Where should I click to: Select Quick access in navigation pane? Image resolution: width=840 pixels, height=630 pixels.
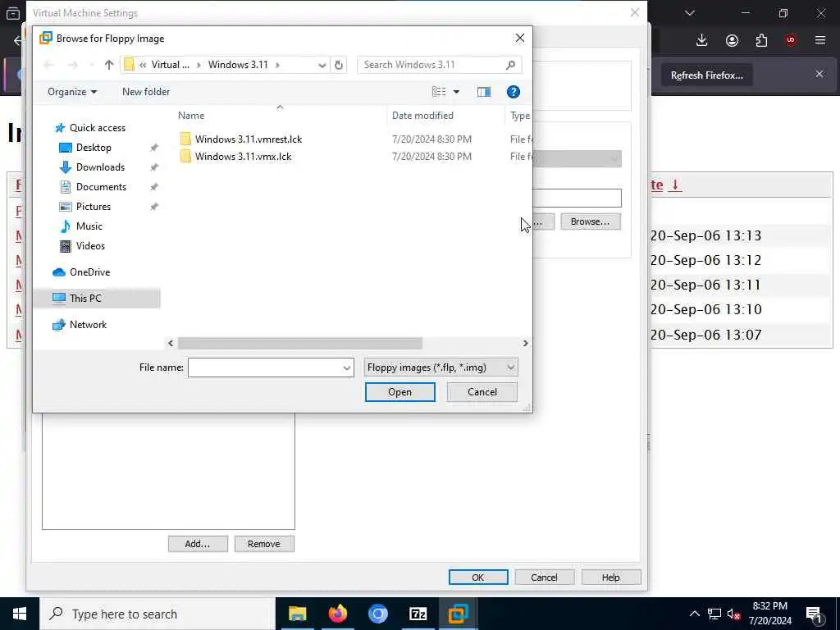click(x=97, y=127)
